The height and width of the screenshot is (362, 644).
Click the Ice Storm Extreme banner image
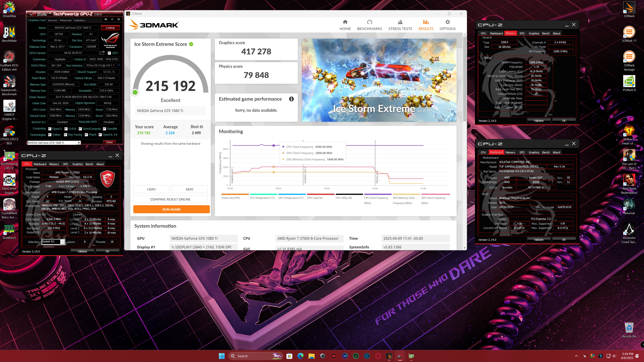coord(379,80)
